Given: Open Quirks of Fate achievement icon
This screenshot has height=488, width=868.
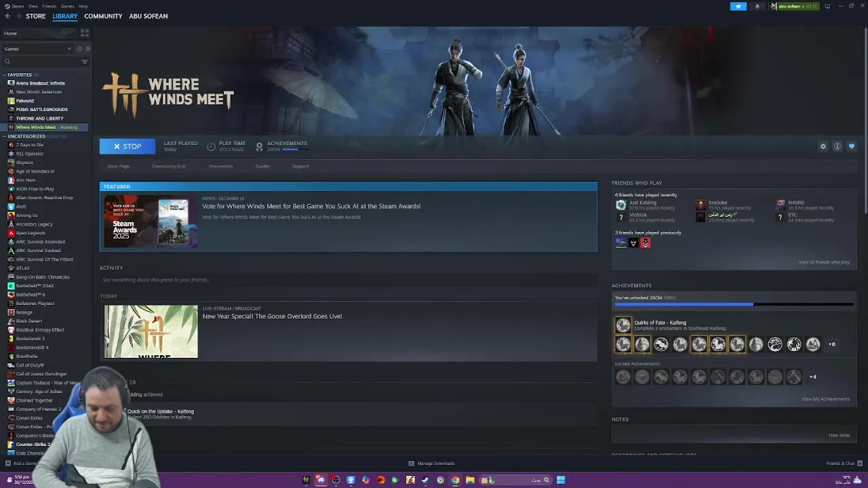Looking at the screenshot, I should click(623, 325).
